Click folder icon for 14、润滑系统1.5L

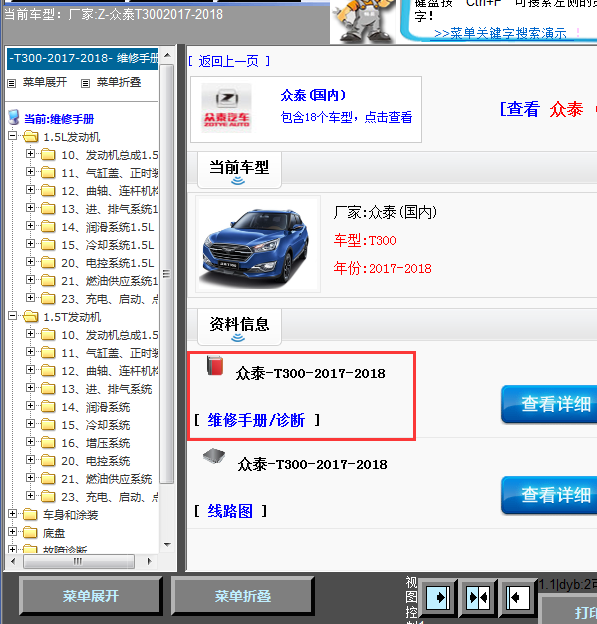(x=48, y=227)
